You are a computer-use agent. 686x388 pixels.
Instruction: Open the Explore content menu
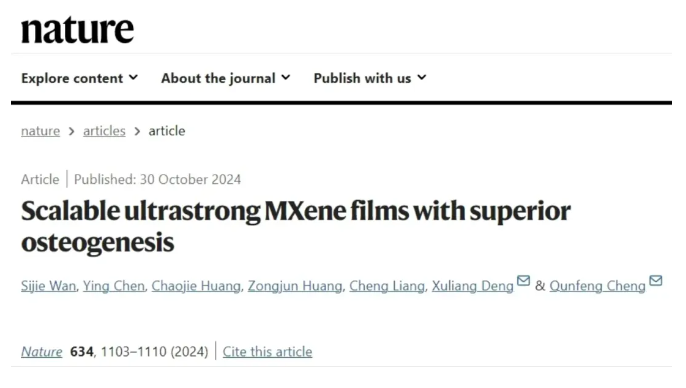coord(79,78)
